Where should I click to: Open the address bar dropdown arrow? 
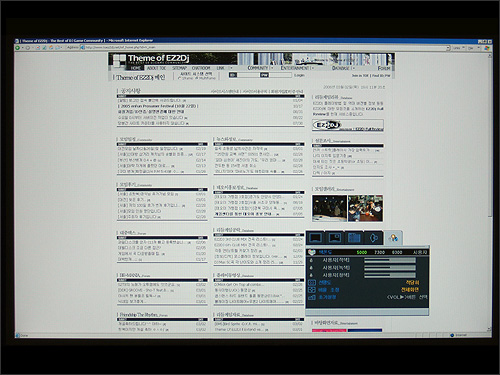click(x=448, y=48)
